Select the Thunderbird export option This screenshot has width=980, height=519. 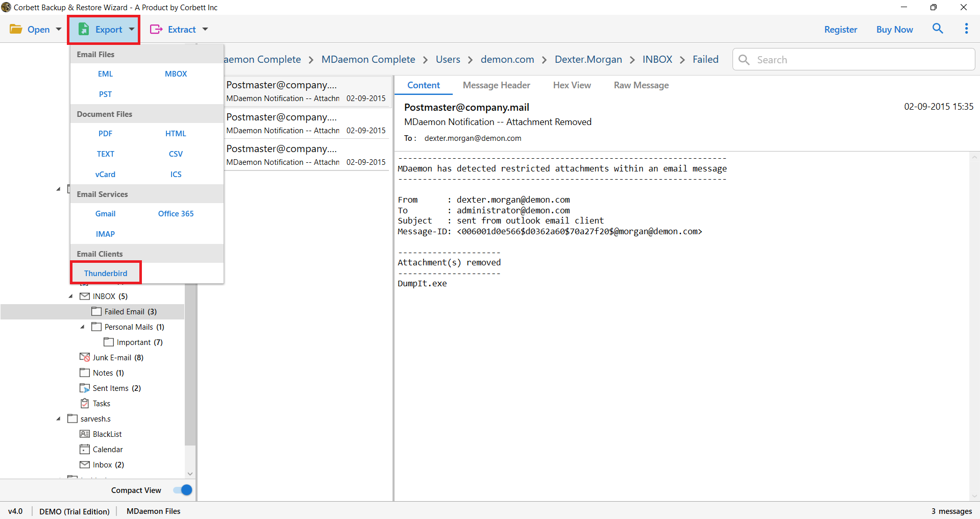coord(106,273)
